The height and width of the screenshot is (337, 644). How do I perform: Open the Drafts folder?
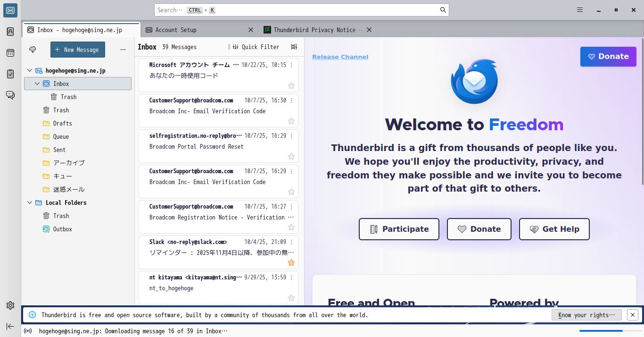click(x=78, y=123)
